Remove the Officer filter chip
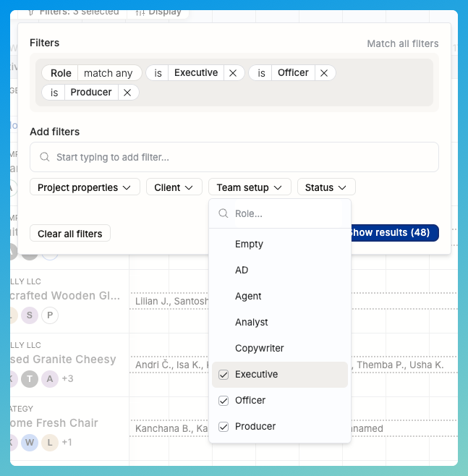 (324, 73)
